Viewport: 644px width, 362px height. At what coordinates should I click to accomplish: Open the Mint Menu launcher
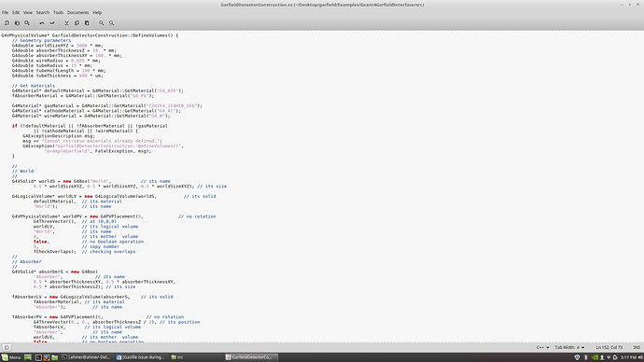click(11, 357)
